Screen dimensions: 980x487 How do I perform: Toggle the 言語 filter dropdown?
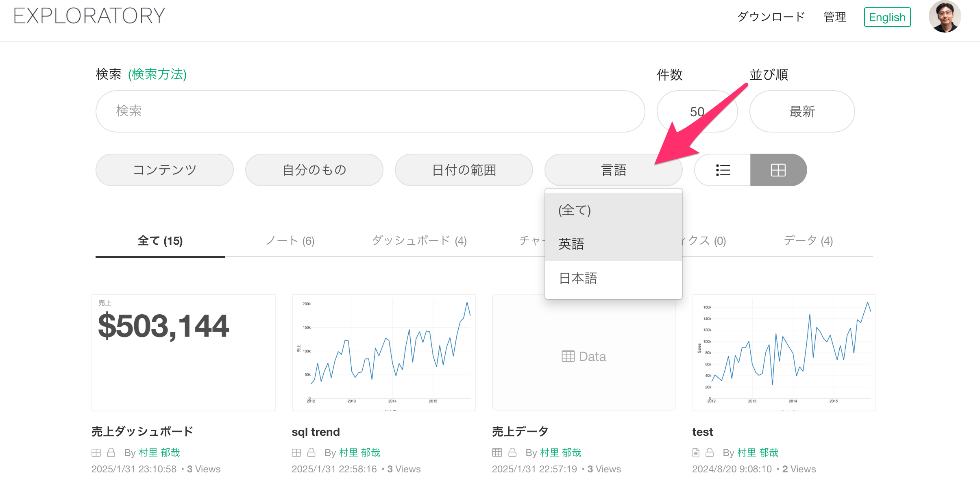tap(614, 170)
